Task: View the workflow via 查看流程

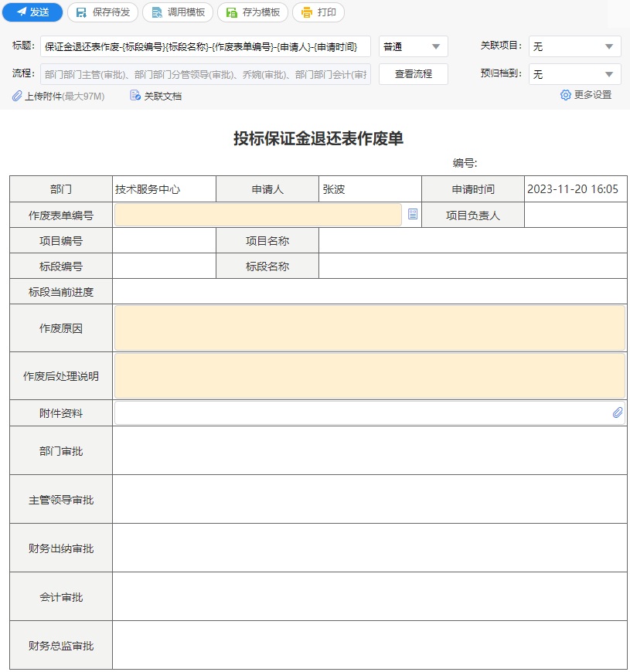Action: (x=414, y=74)
